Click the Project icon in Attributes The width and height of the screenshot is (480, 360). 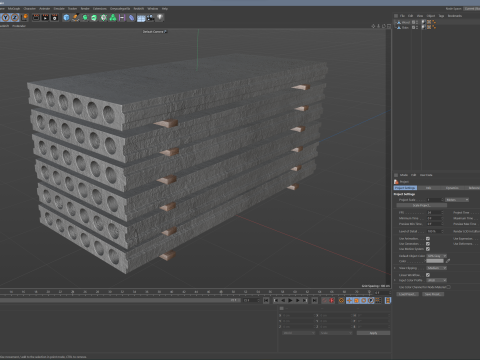[396, 182]
